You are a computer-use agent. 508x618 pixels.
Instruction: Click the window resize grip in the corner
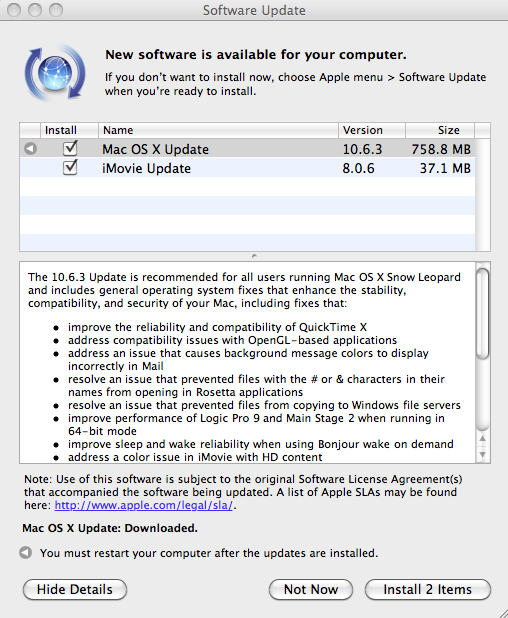pos(502,612)
